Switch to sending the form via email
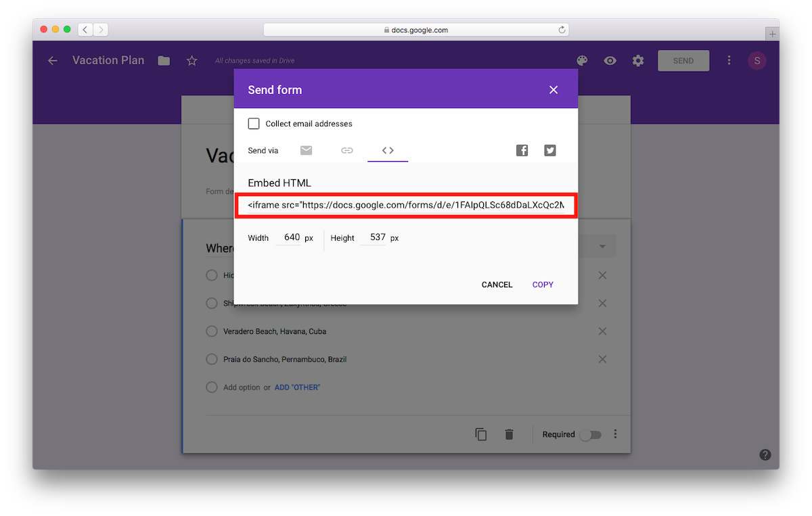 [x=306, y=150]
